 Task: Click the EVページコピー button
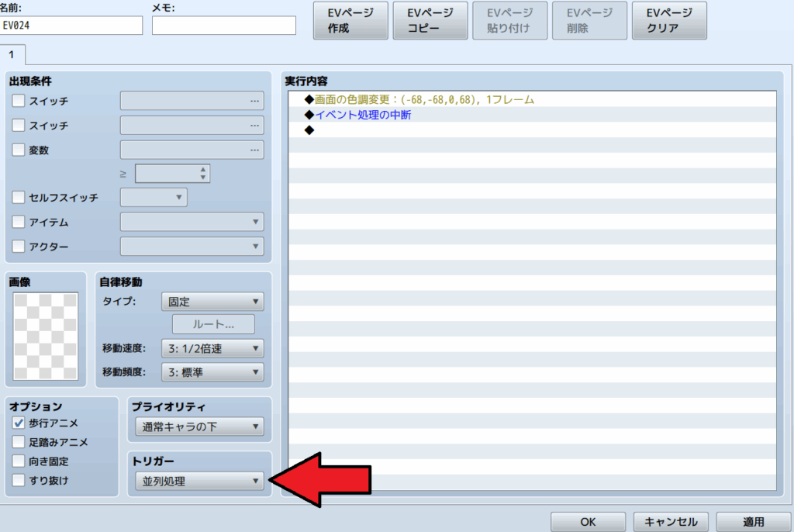[x=430, y=21]
